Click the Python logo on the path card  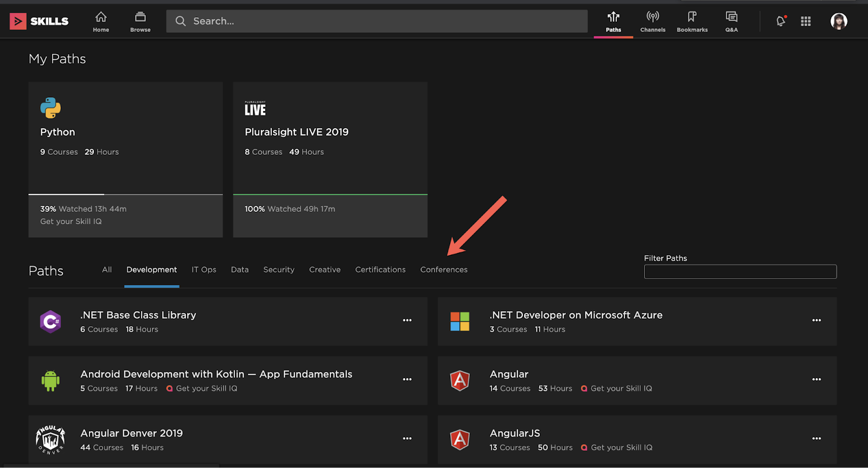(50, 107)
